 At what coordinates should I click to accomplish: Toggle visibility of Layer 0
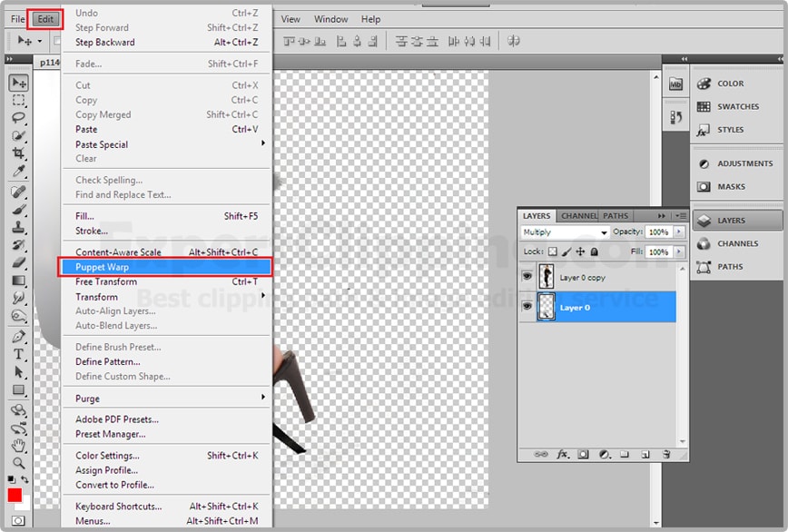tap(527, 308)
